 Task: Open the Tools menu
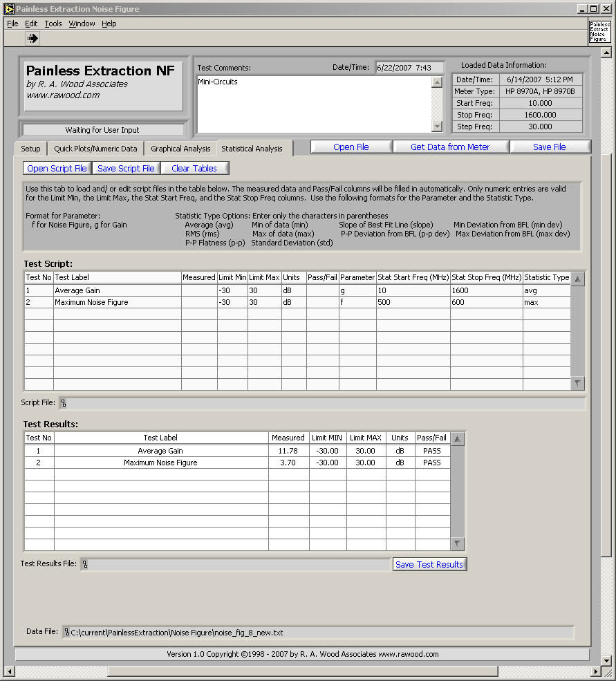(53, 24)
